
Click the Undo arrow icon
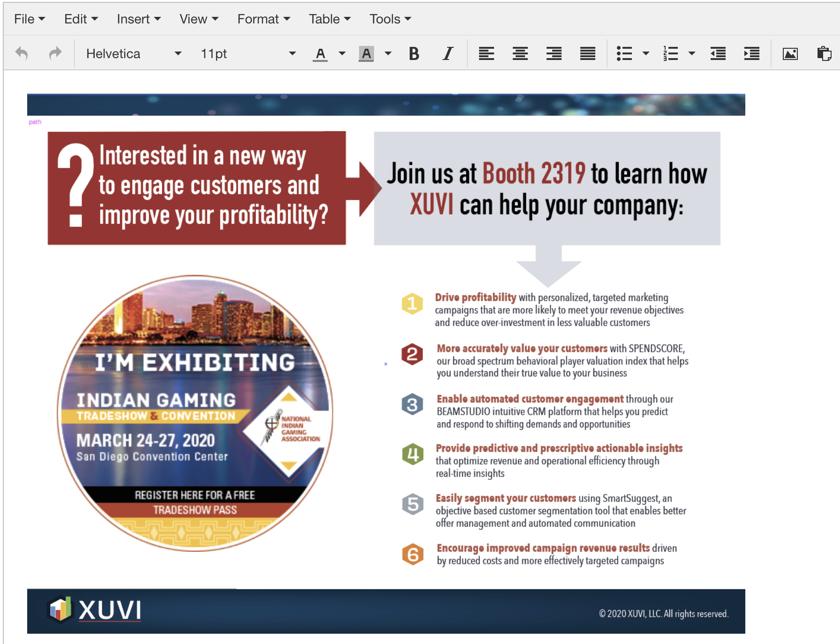click(x=22, y=54)
